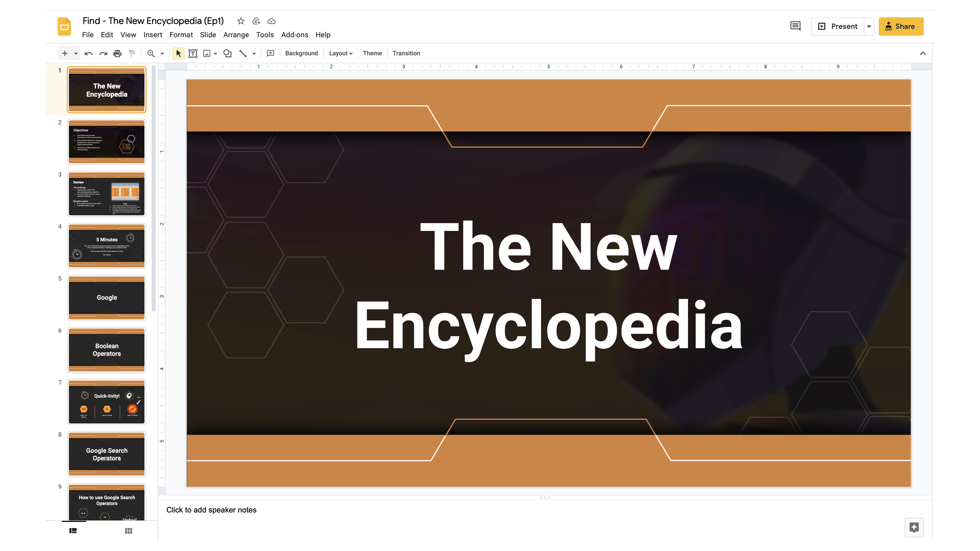Click the Move to Drive icon
The width and height of the screenshot is (980, 551).
[256, 21]
